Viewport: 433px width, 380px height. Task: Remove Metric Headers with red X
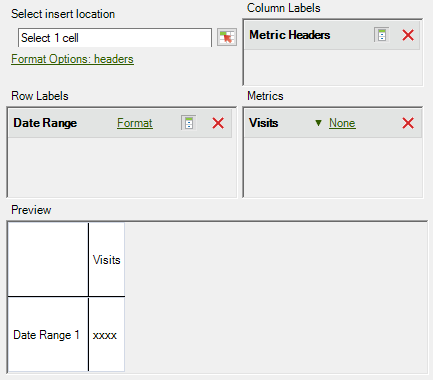pyautogui.click(x=408, y=35)
